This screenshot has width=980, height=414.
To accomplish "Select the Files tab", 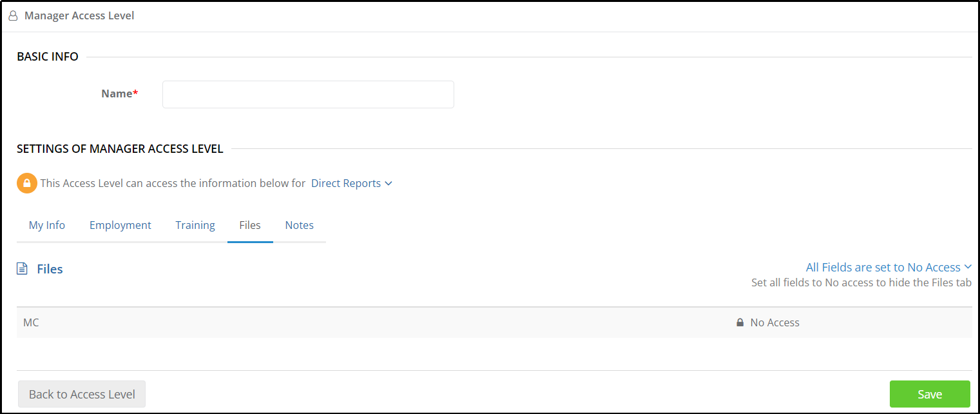I will pyautogui.click(x=250, y=225).
